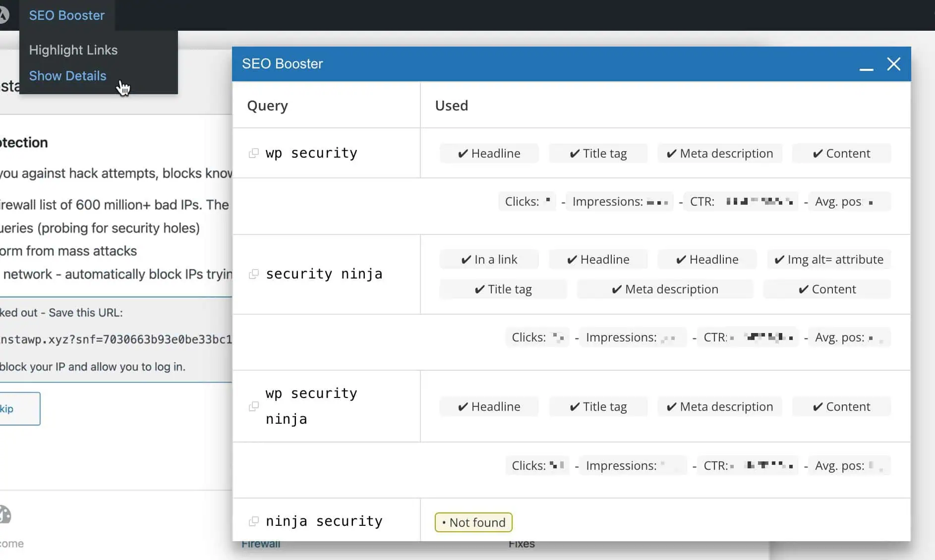Screen dimensions: 935x560
Task: Open the SEO Booster admin bar menu
Action: [67, 15]
